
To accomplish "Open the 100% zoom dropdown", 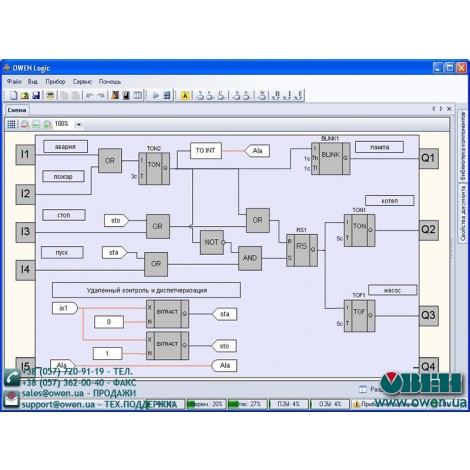I will pos(79,125).
